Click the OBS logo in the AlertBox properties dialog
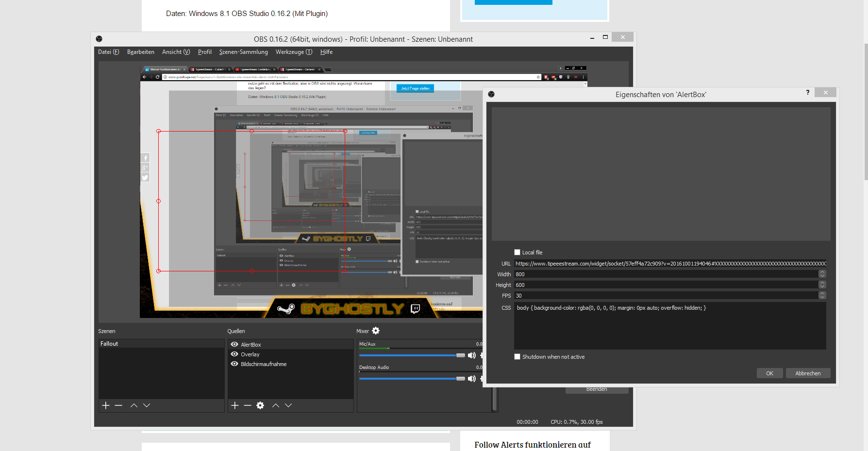The height and width of the screenshot is (451, 868). [491, 94]
